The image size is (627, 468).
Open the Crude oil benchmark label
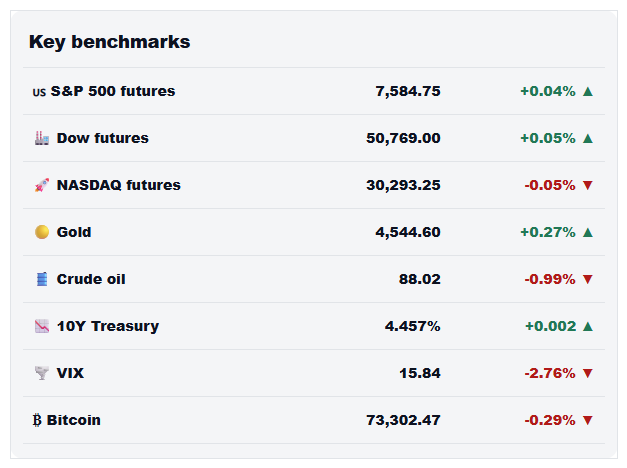(91, 279)
